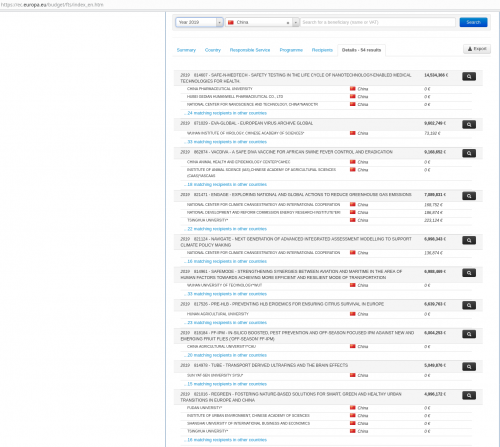The width and height of the screenshot is (500, 447).
Task: Open the country dropdown arrow next to China
Action: pos(296,22)
